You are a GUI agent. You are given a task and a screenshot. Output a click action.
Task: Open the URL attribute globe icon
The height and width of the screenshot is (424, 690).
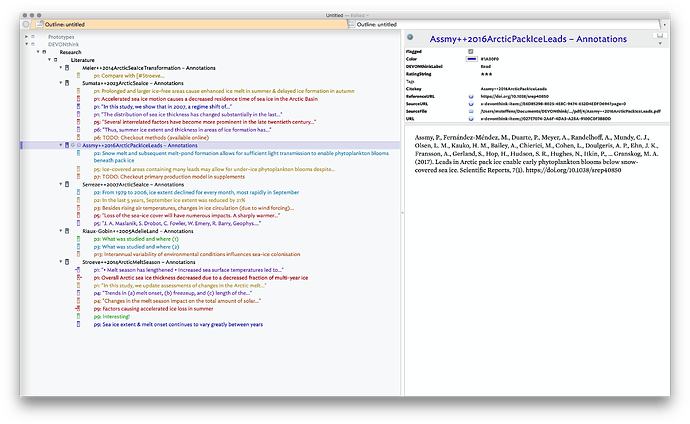471,119
